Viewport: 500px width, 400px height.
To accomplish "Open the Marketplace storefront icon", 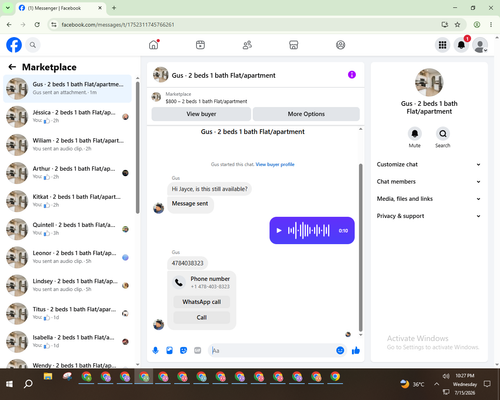I will [x=293, y=45].
